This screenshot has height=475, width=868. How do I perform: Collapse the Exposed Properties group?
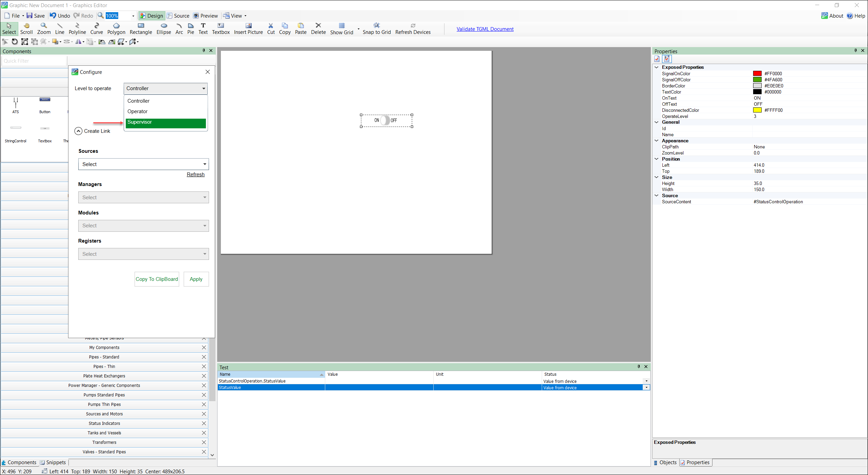(x=656, y=67)
